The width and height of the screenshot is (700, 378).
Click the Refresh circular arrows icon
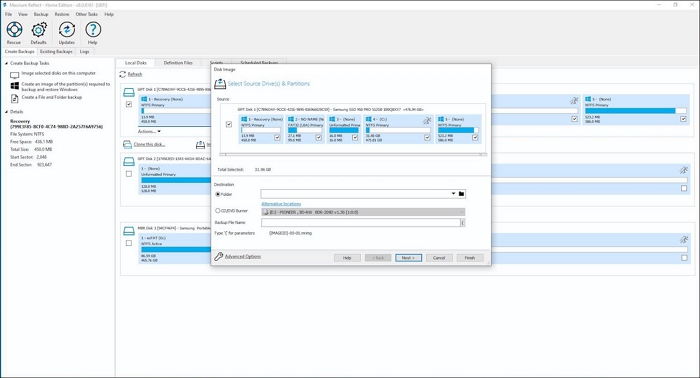[123, 74]
